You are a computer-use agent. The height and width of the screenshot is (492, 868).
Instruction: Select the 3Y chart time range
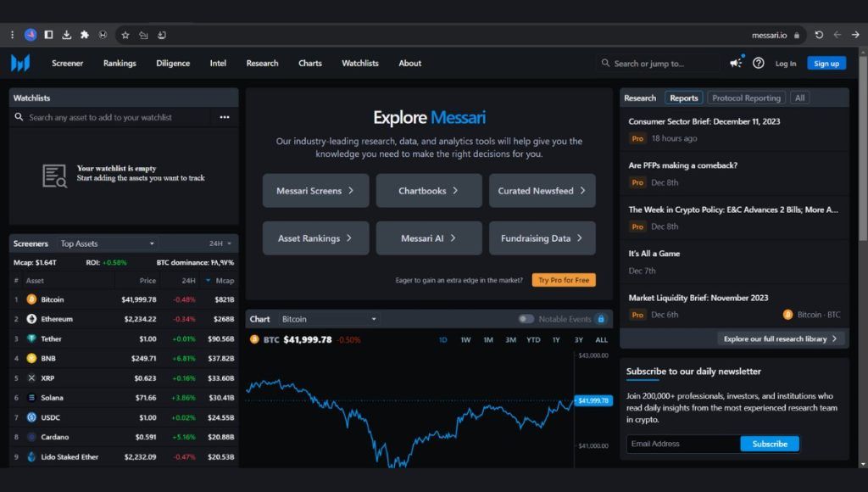point(578,339)
